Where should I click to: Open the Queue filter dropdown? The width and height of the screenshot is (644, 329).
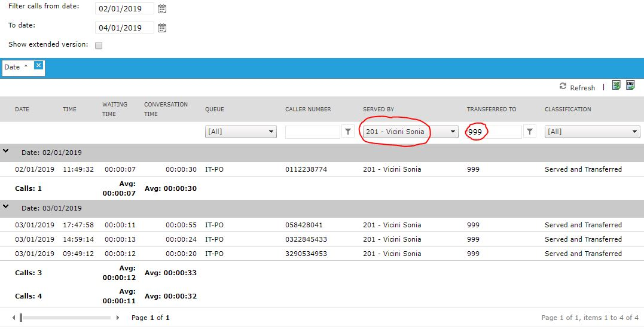[x=240, y=132]
